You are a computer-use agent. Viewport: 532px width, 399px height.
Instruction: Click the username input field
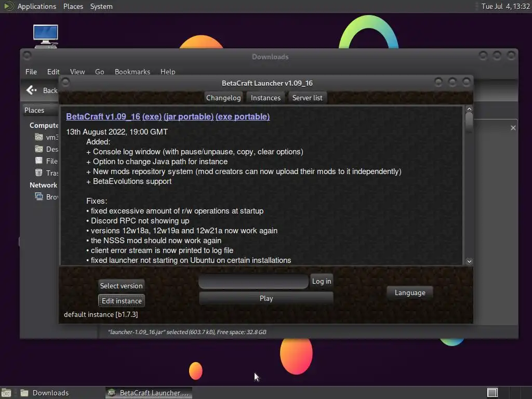[254, 281]
